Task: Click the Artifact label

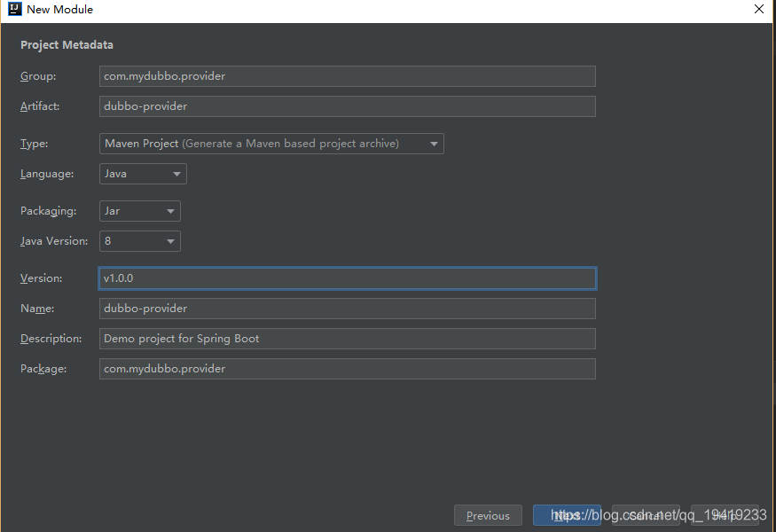Action: coord(40,106)
